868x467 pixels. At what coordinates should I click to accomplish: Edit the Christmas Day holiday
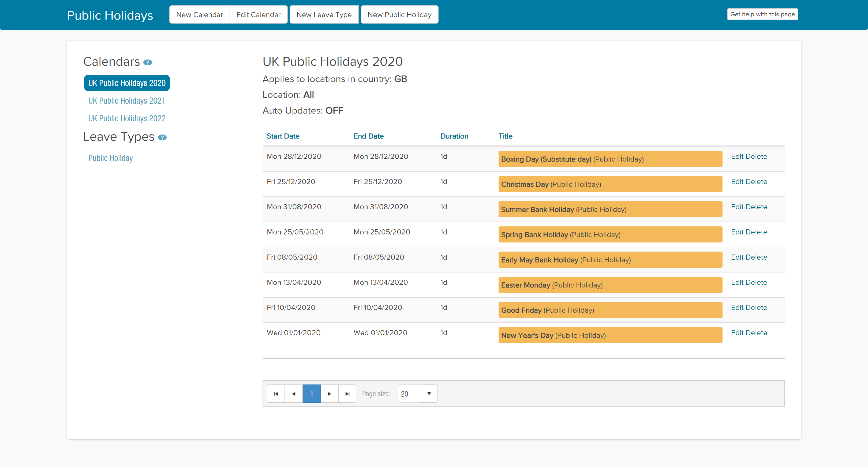tap(737, 182)
